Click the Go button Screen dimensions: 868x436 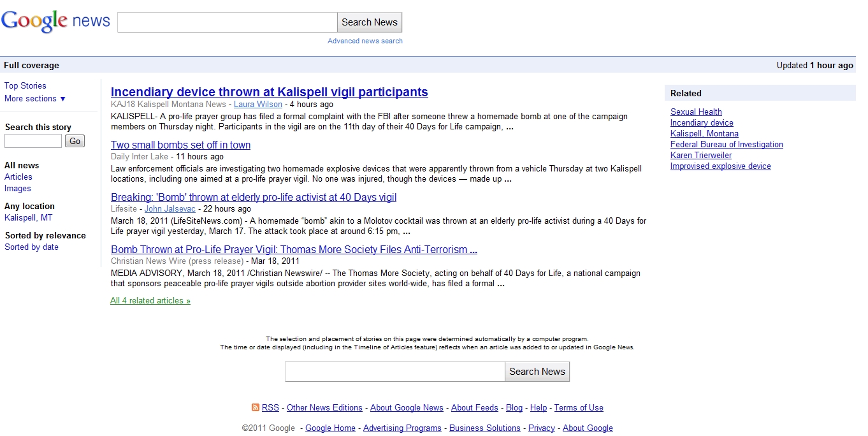coord(75,141)
